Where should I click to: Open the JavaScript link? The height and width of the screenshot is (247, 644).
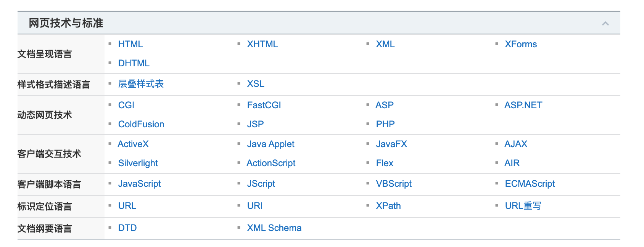[x=139, y=184]
